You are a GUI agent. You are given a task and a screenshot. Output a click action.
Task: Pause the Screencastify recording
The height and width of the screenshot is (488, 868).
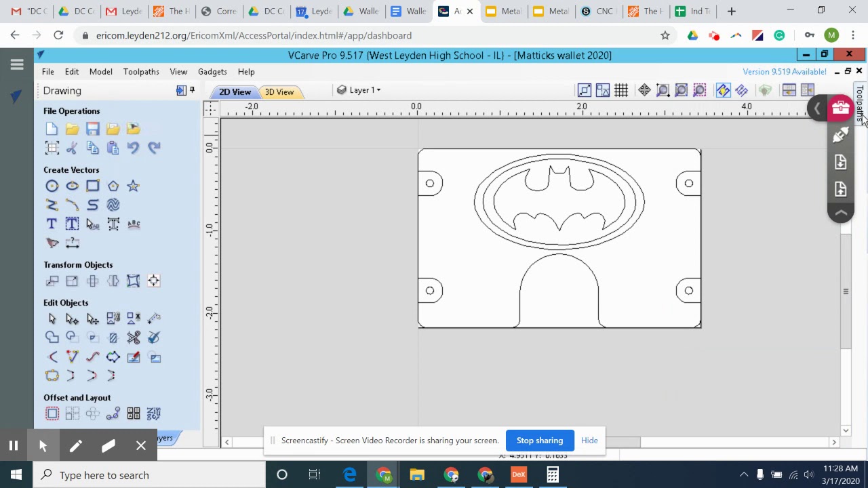13,445
